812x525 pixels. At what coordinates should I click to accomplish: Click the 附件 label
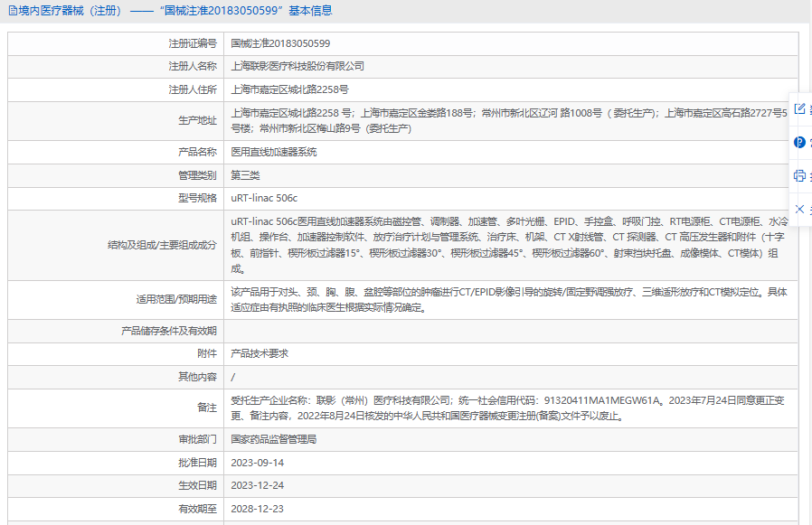[207, 353]
